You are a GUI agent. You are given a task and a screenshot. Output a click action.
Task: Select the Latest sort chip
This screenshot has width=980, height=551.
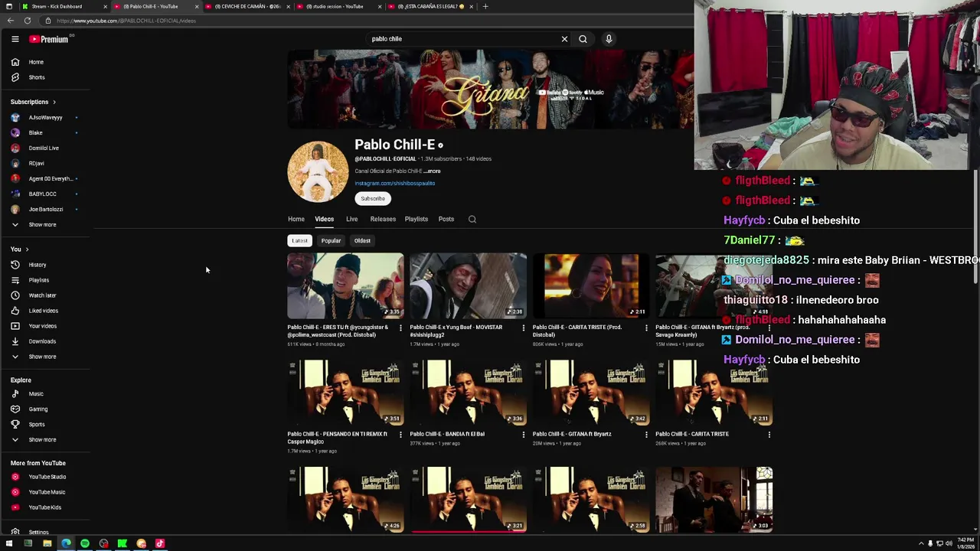pos(299,241)
